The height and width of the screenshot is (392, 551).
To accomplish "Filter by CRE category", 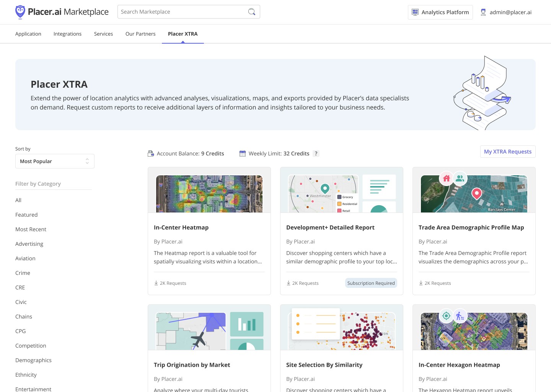I will coord(20,287).
